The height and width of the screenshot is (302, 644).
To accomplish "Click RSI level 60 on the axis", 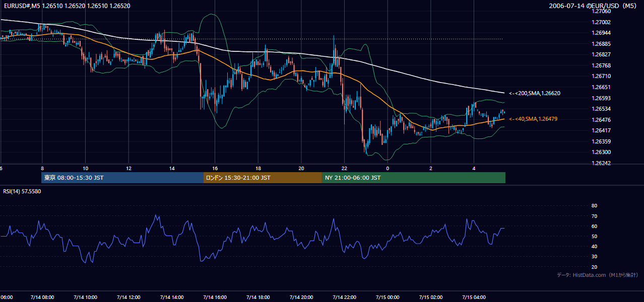I will pos(594,226).
